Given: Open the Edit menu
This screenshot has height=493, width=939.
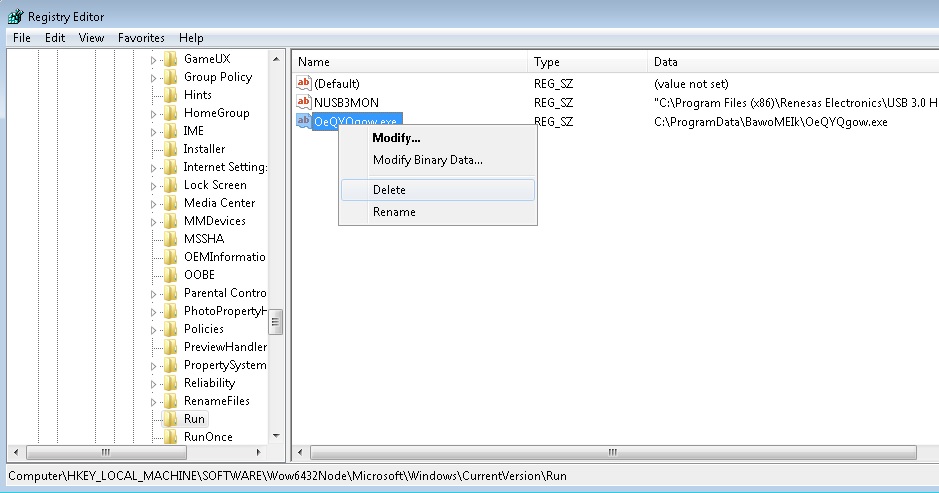Looking at the screenshot, I should [54, 38].
